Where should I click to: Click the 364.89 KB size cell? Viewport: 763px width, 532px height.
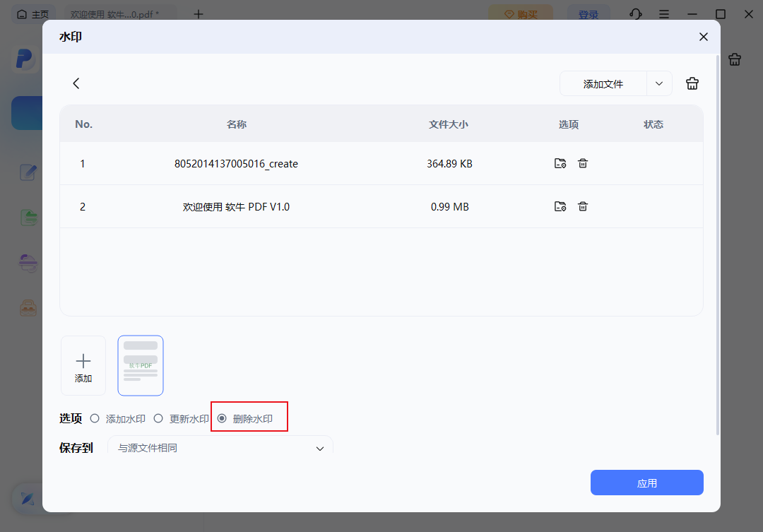coord(449,163)
